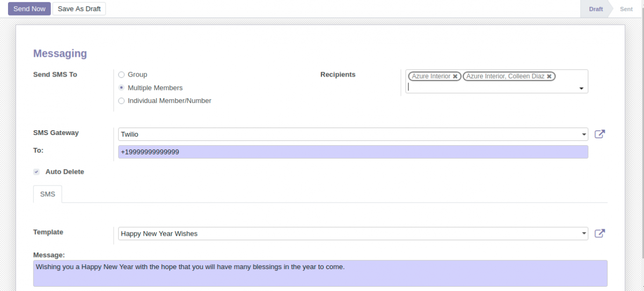The image size is (644, 291).
Task: Click the Azure Interior, Colleen Diaz tag label
Action: (505, 77)
